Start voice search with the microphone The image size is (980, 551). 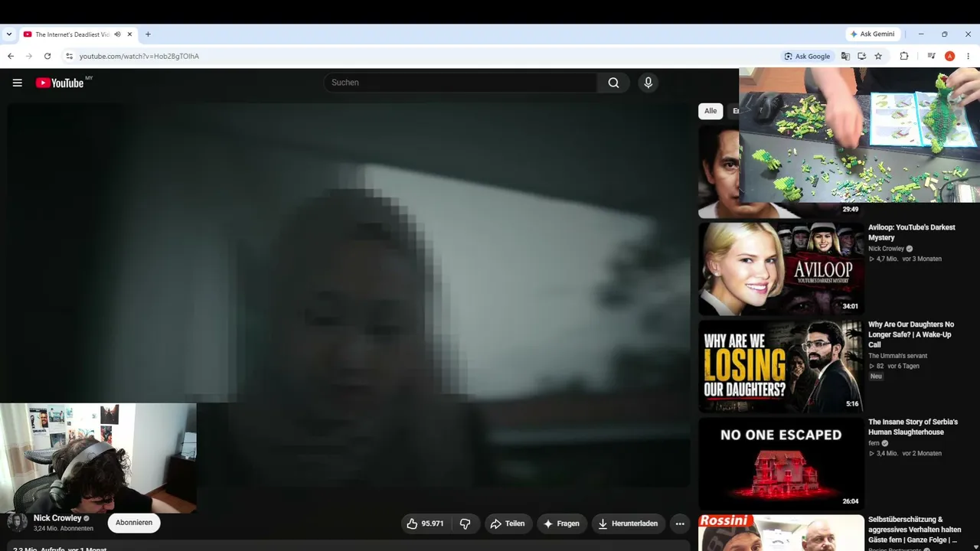point(648,83)
